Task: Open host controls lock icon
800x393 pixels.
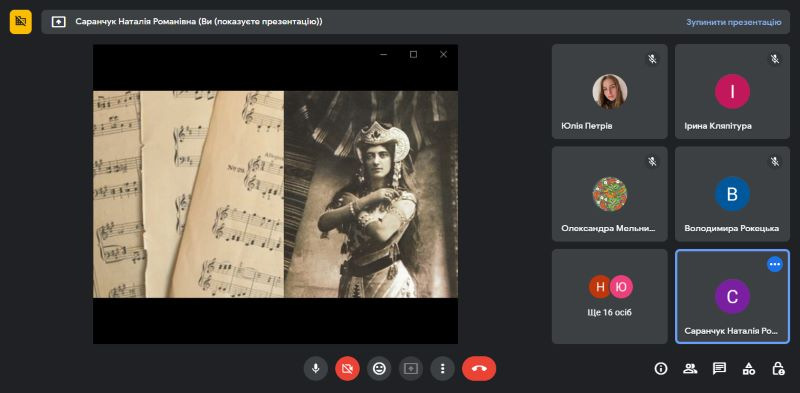Action: [778, 369]
